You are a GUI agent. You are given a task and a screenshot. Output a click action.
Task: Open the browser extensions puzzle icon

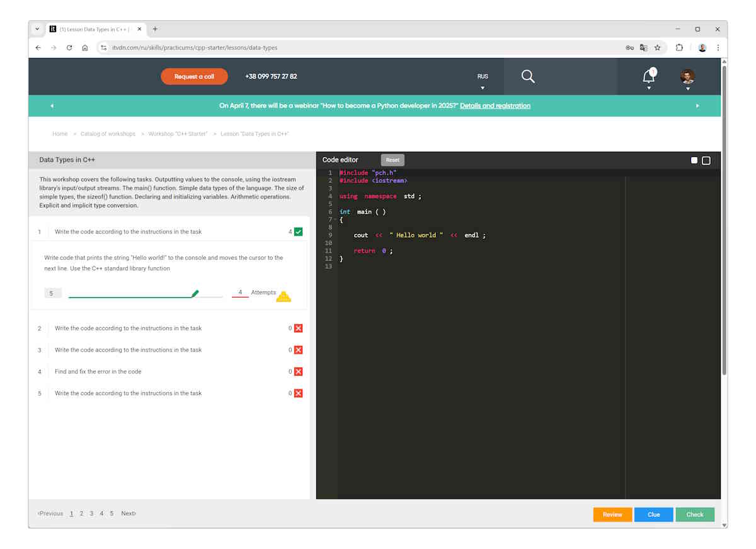click(x=679, y=48)
